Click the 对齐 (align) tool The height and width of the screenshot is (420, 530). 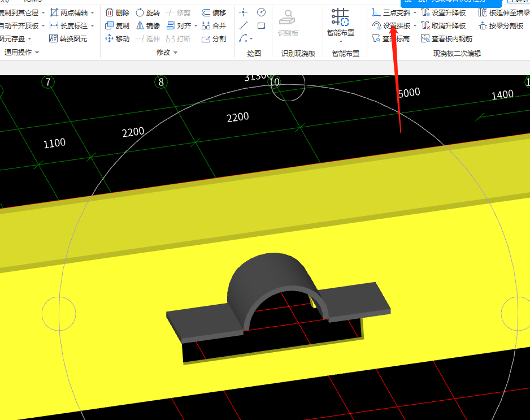point(179,25)
